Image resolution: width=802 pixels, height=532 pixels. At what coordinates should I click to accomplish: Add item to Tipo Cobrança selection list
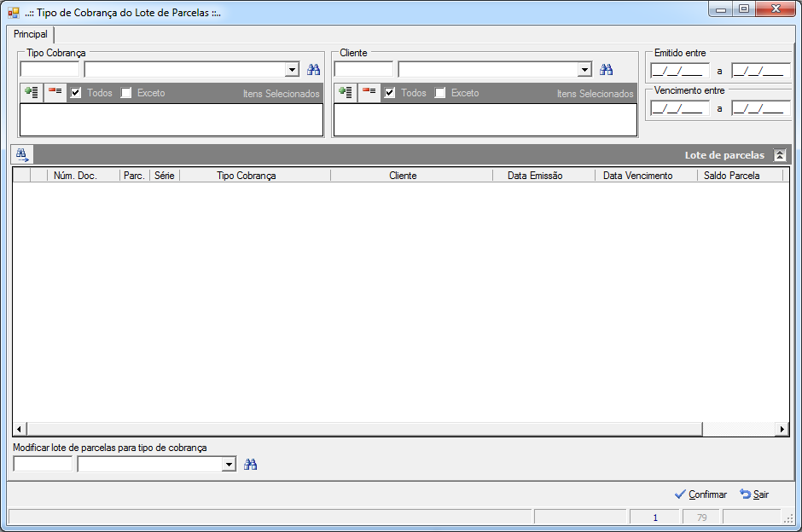tap(32, 92)
